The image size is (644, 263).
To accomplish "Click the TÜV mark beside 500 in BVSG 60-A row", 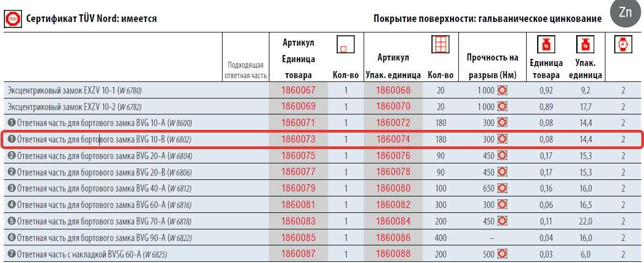I will tap(502, 254).
